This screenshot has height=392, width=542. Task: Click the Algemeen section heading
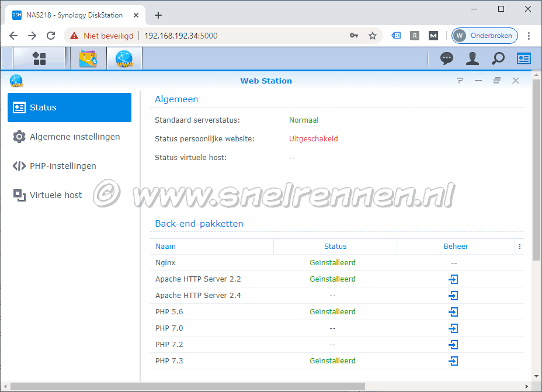tap(176, 99)
